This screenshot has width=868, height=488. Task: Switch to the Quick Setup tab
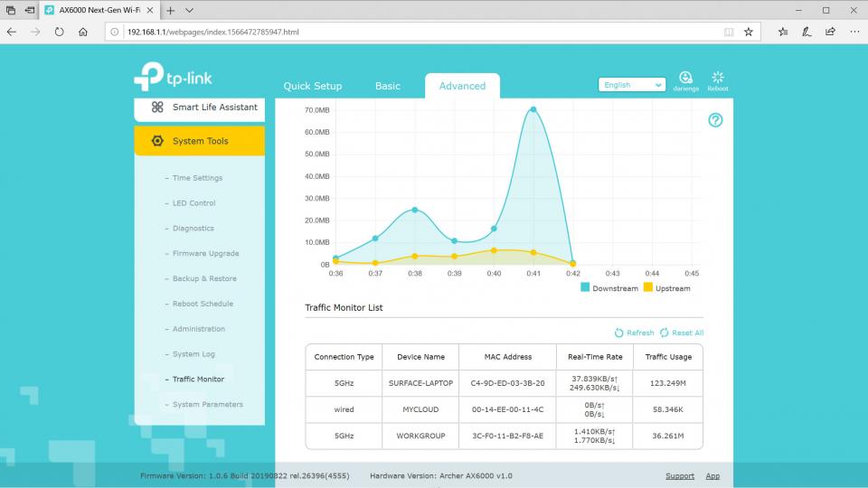(x=313, y=86)
